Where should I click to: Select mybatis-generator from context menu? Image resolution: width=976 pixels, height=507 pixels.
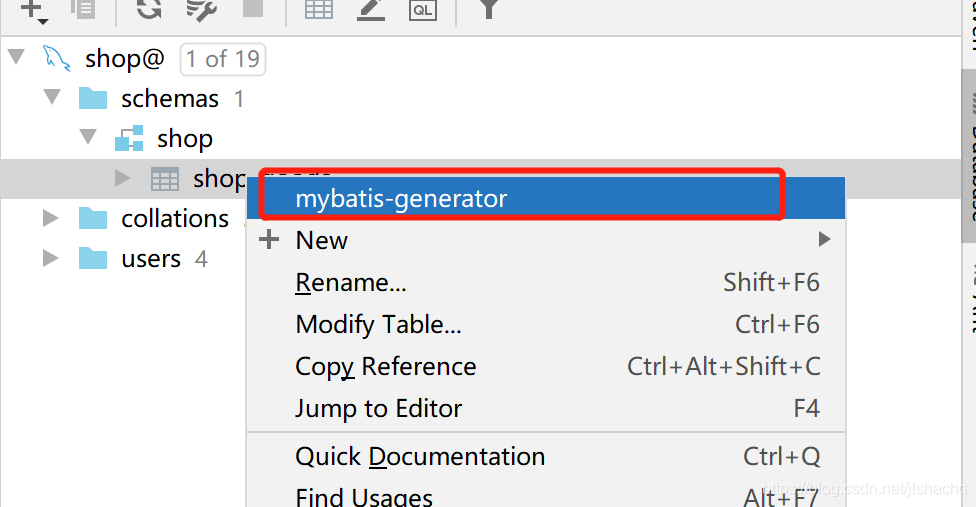pyautogui.click(x=402, y=198)
